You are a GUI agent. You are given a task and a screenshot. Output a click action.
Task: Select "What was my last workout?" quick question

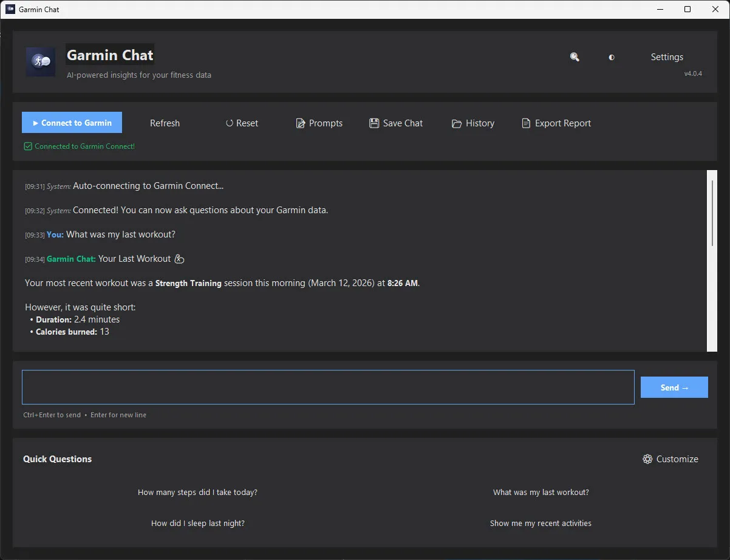click(541, 493)
